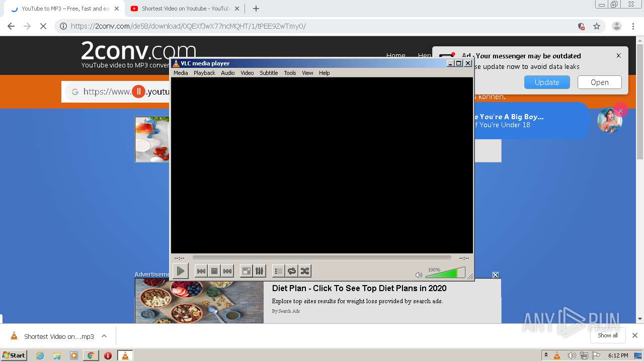The image size is (644, 362).
Task: Open the VLC Audio menu
Action: (x=228, y=73)
